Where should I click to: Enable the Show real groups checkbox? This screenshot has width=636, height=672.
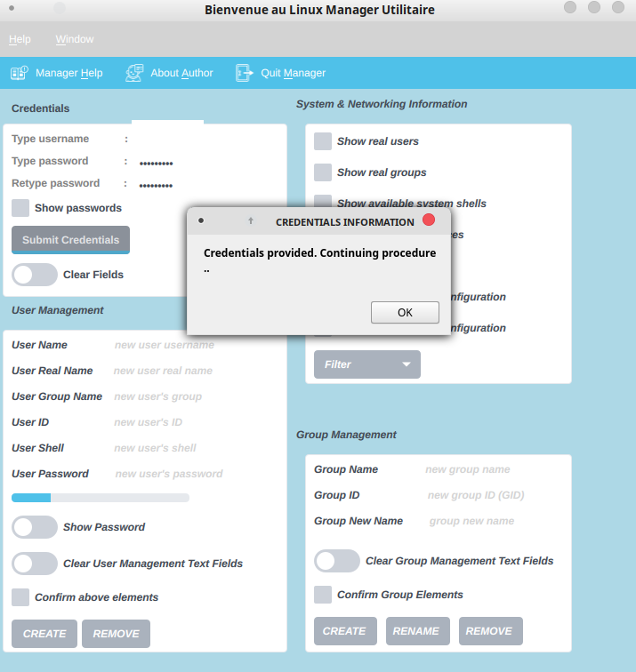coord(323,172)
